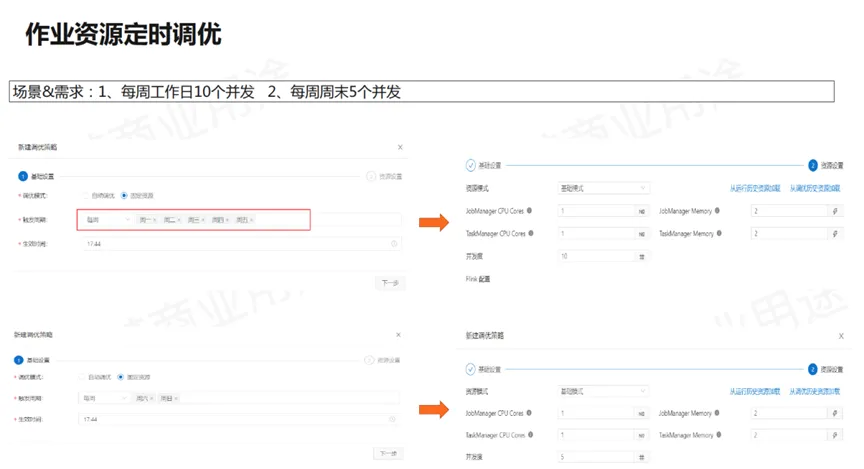The height and width of the screenshot is (469, 864).
Task: Click clock icon in weekday dialog's 17:44 field
Action: pyautogui.click(x=394, y=244)
